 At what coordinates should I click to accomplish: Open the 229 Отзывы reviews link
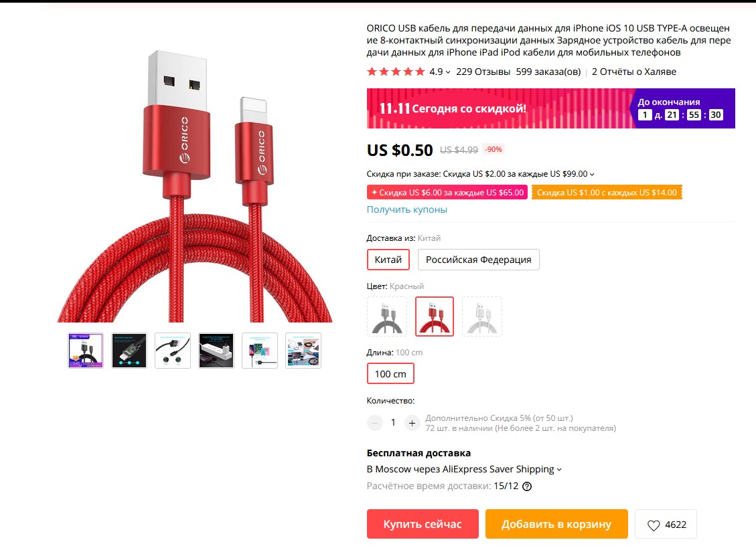click(483, 72)
